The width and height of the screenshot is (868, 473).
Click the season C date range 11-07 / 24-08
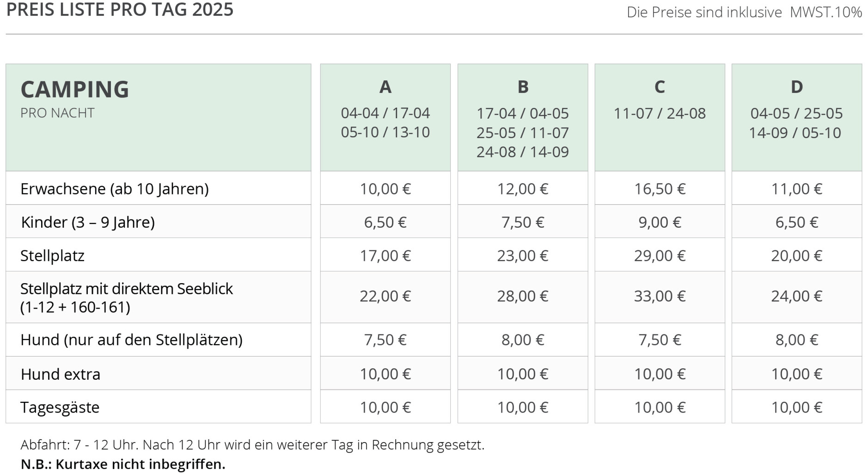coord(660,113)
